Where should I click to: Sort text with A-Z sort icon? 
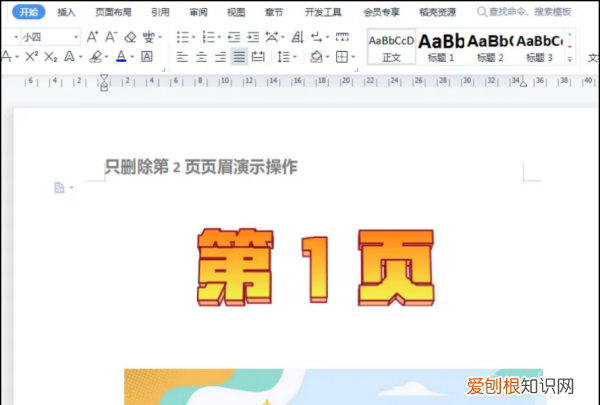pyautogui.click(x=297, y=37)
